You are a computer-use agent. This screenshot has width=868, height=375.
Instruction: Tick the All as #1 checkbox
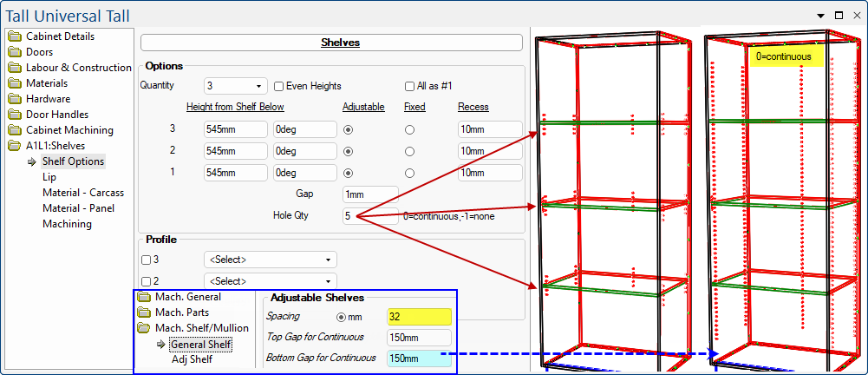(410, 86)
